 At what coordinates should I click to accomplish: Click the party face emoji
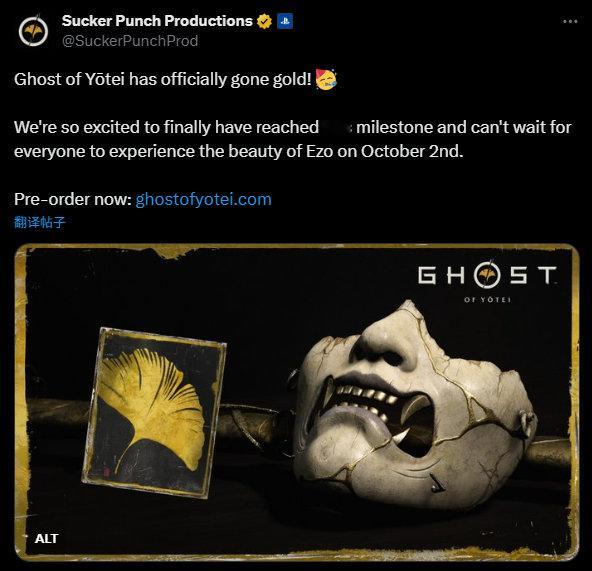(x=325, y=79)
